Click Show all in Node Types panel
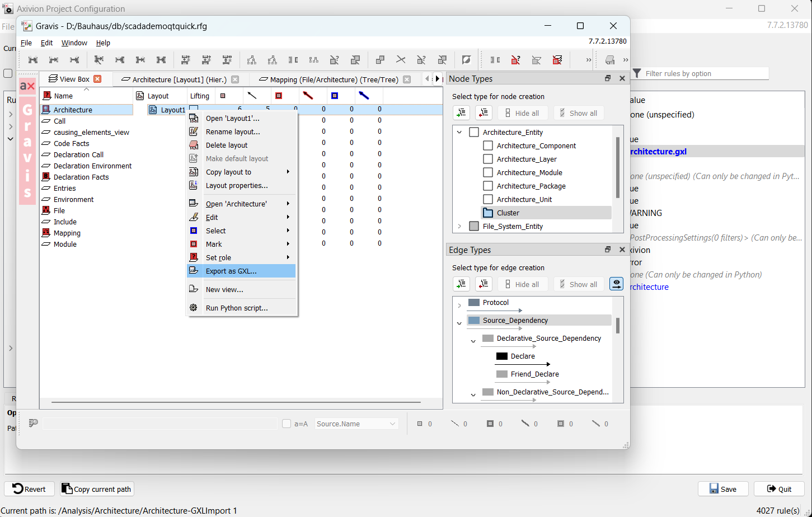The image size is (812, 517). (579, 113)
